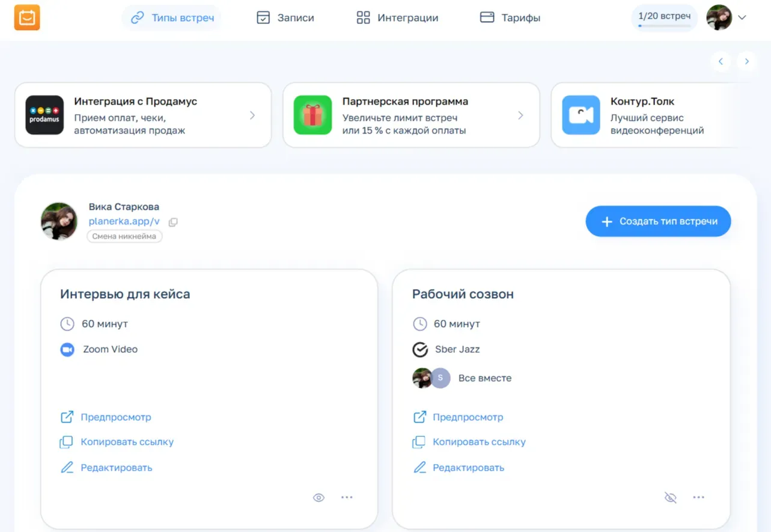771x532 pixels.
Task: Expand Интеграция с Продамус chevron
Action: [252, 115]
